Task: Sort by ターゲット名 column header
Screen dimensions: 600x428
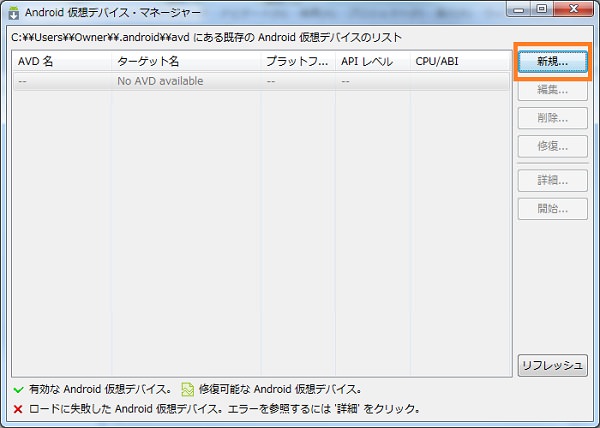Action: click(186, 61)
